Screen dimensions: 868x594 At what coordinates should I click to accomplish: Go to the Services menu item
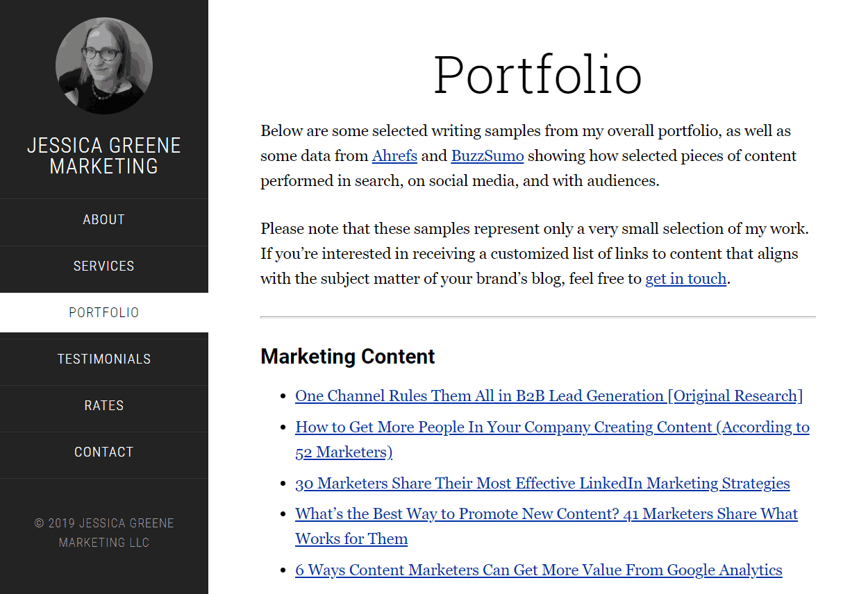[x=104, y=266]
